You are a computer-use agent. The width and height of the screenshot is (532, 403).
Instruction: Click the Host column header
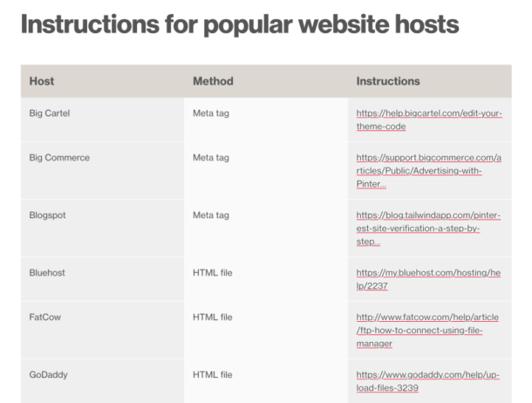click(42, 81)
